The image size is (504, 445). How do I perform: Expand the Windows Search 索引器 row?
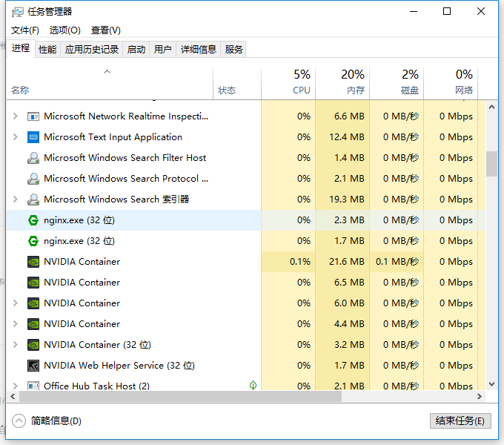point(15,200)
